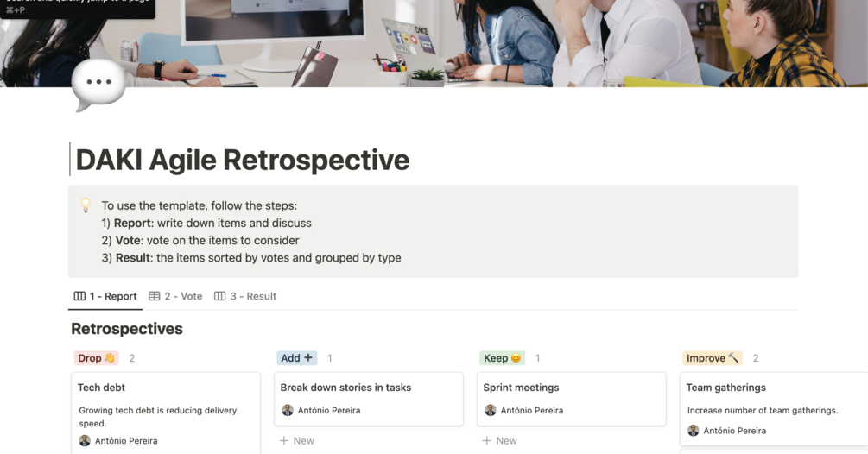Click the Keep column count 1
Viewport: 868px width, 454px height.
point(537,358)
